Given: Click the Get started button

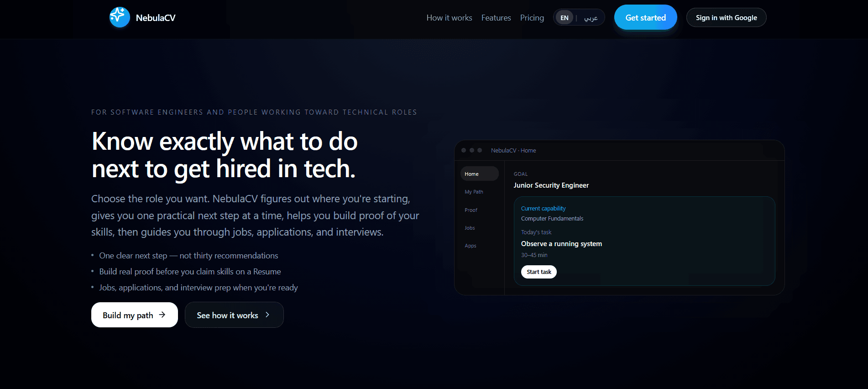Looking at the screenshot, I should pyautogui.click(x=645, y=17).
